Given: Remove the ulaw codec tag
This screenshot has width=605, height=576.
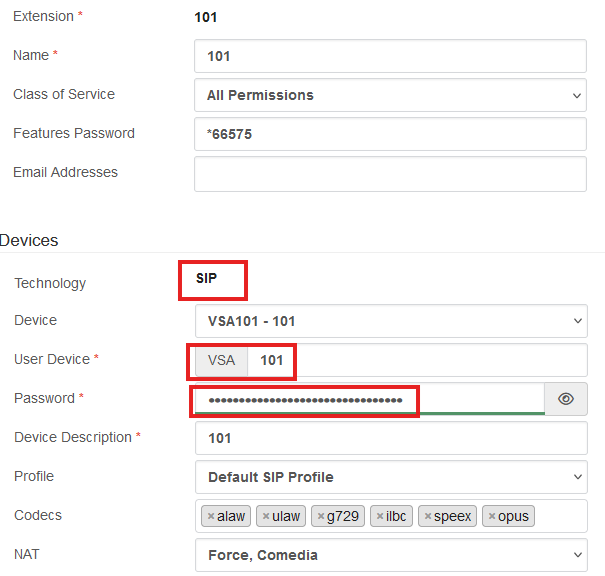Looking at the screenshot, I should click(x=266, y=516).
